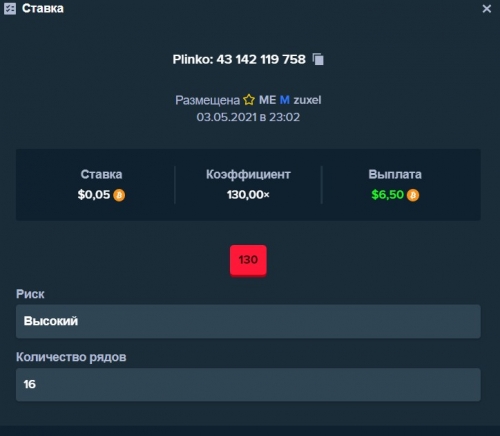Close the Ставка dialog

point(487,9)
